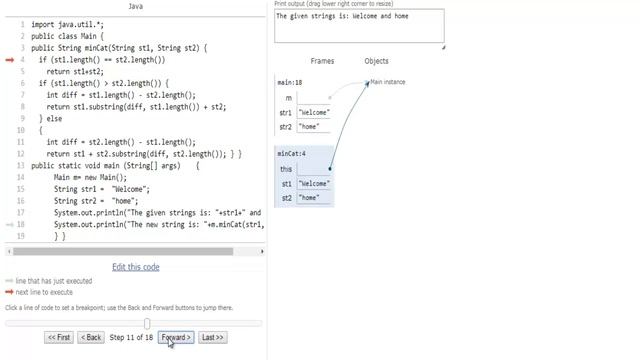Click the Frames column heading
This screenshot has height=360, width=640.
tap(322, 61)
